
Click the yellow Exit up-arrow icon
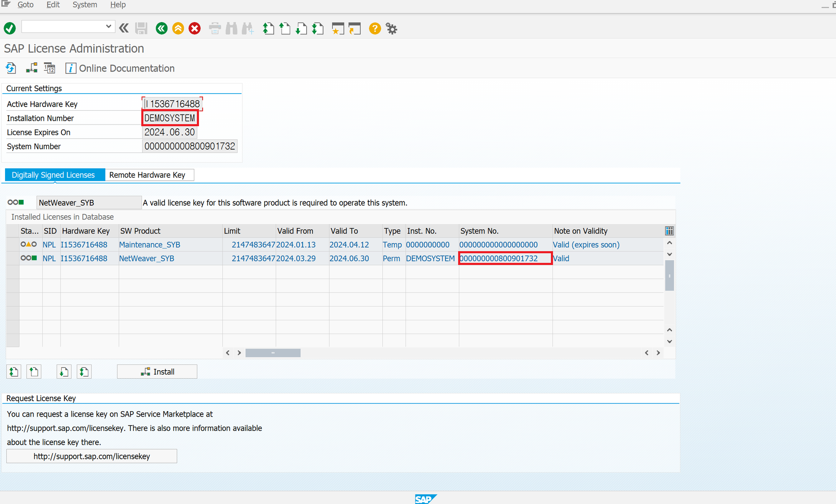(178, 28)
